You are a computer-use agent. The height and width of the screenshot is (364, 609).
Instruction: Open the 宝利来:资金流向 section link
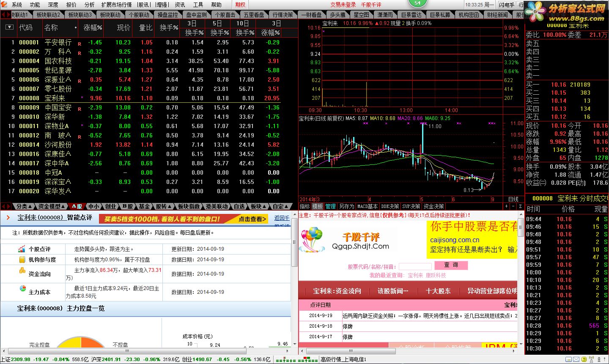coord(337,291)
